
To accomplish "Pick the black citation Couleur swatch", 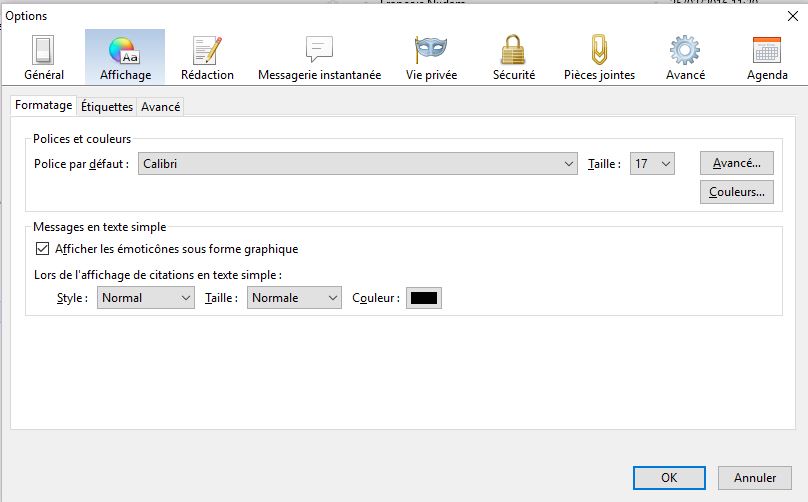I will click(424, 298).
